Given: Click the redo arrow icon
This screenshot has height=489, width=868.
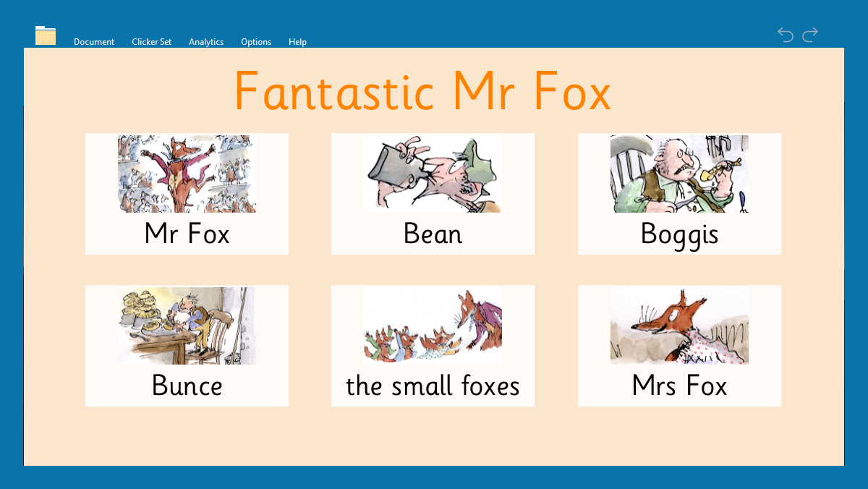Looking at the screenshot, I should [x=810, y=35].
